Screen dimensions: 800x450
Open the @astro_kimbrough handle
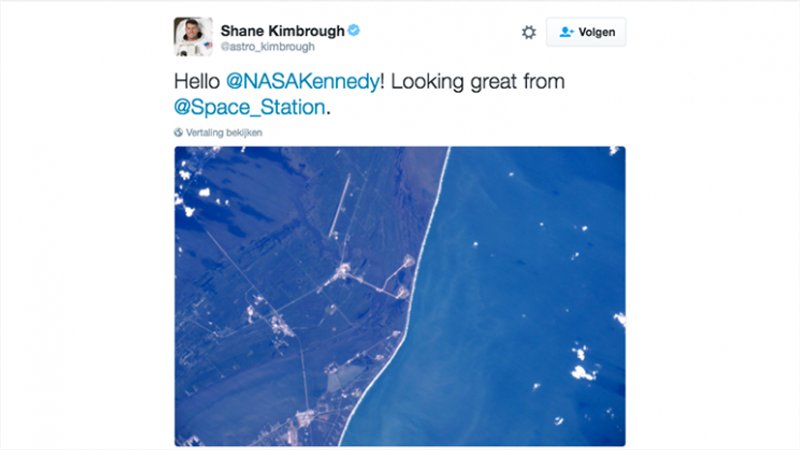[267, 46]
